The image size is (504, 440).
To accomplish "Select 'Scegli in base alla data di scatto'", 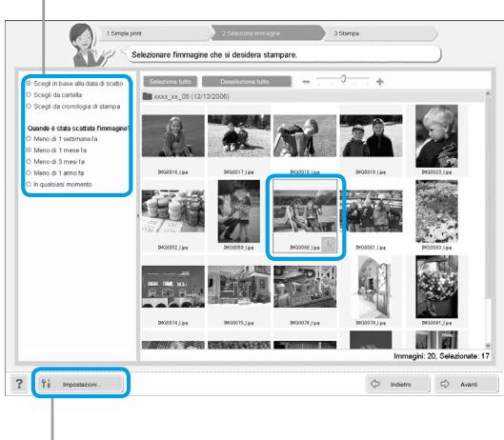I will click(x=75, y=83).
